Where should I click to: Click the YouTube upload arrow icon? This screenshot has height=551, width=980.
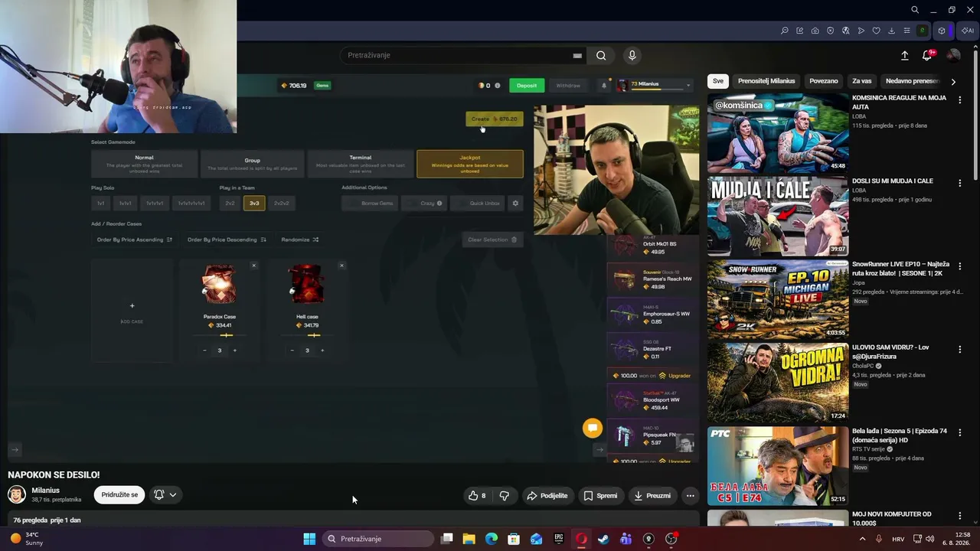[904, 55]
